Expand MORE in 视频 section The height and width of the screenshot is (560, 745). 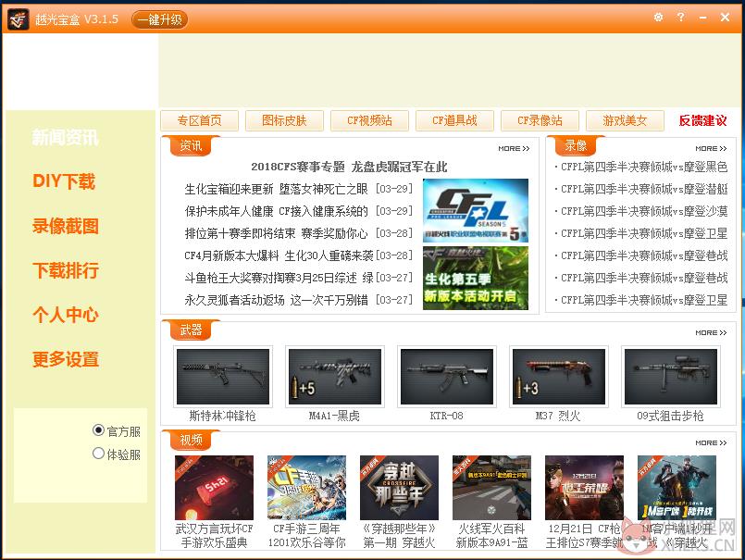pyautogui.click(x=711, y=442)
